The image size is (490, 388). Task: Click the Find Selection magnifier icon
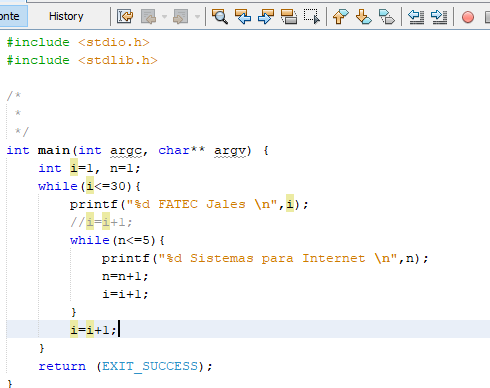[220, 16]
